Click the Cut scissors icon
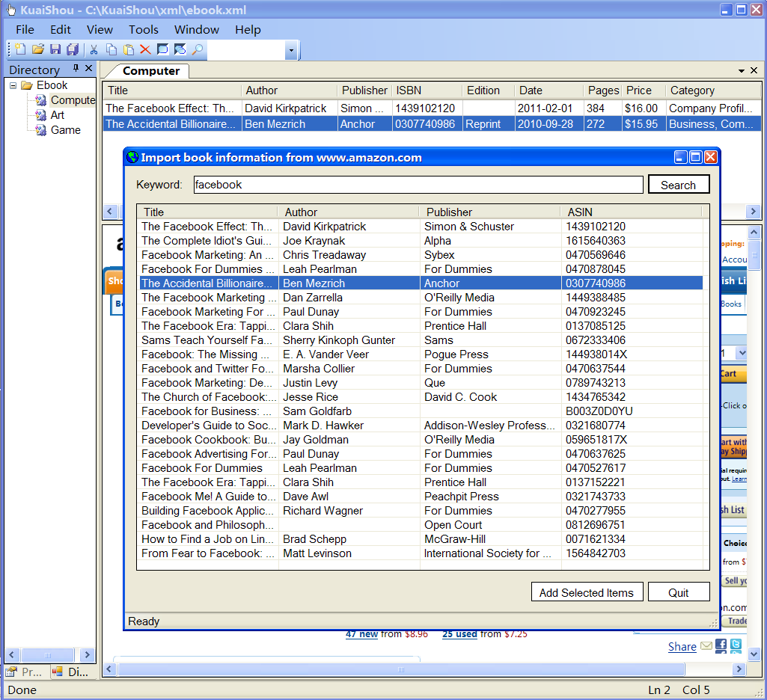The image size is (767, 700). click(x=94, y=50)
